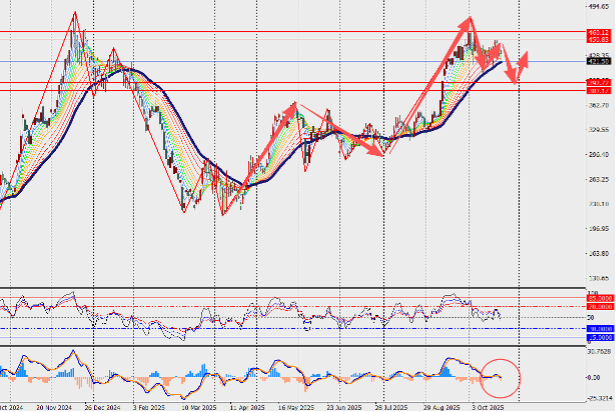616x412 pixels.
Task: Select the 450.83 red price level label
Action: pos(599,39)
